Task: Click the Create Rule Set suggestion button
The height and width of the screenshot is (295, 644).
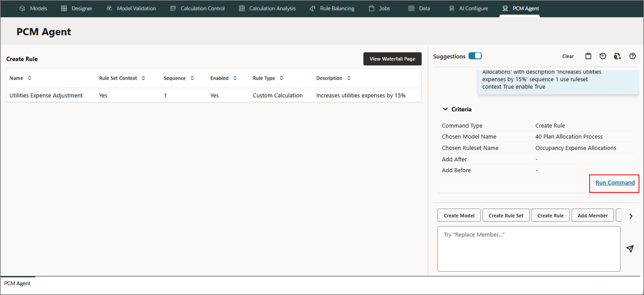Action: [x=506, y=216]
